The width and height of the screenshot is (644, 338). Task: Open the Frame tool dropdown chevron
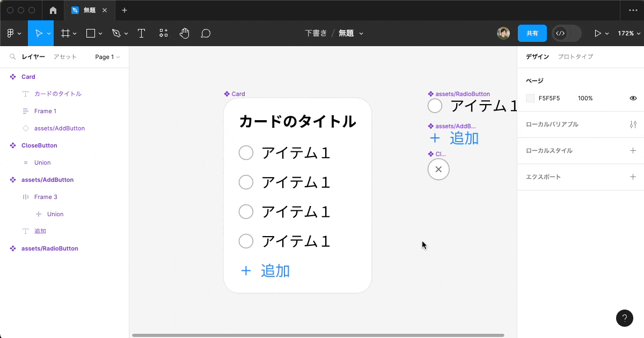pyautogui.click(x=75, y=33)
